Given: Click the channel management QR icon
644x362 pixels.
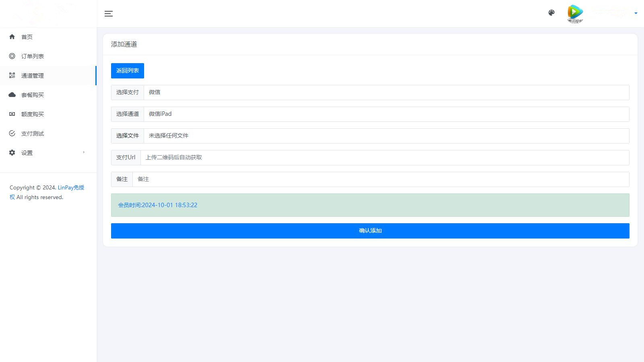Looking at the screenshot, I should click(12, 75).
